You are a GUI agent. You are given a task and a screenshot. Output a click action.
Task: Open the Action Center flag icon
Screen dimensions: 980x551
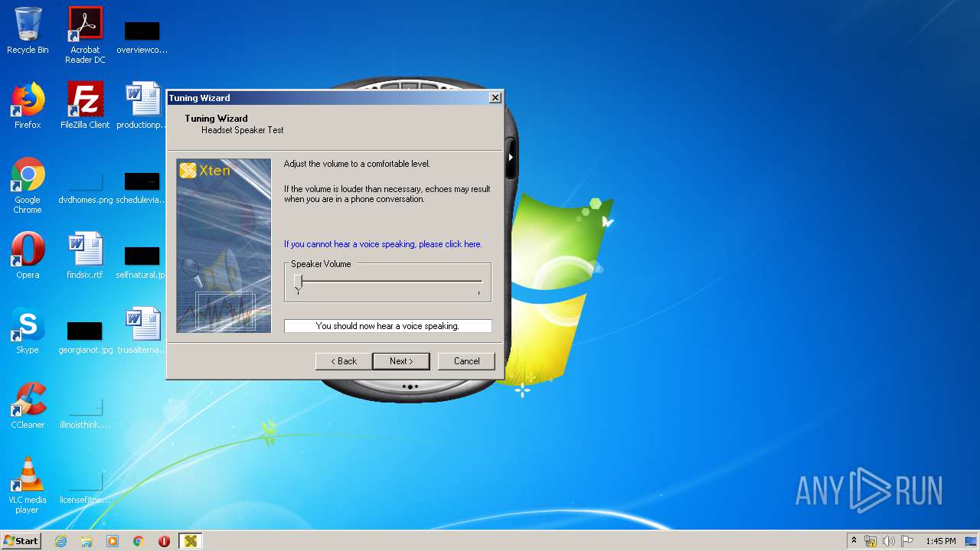907,541
